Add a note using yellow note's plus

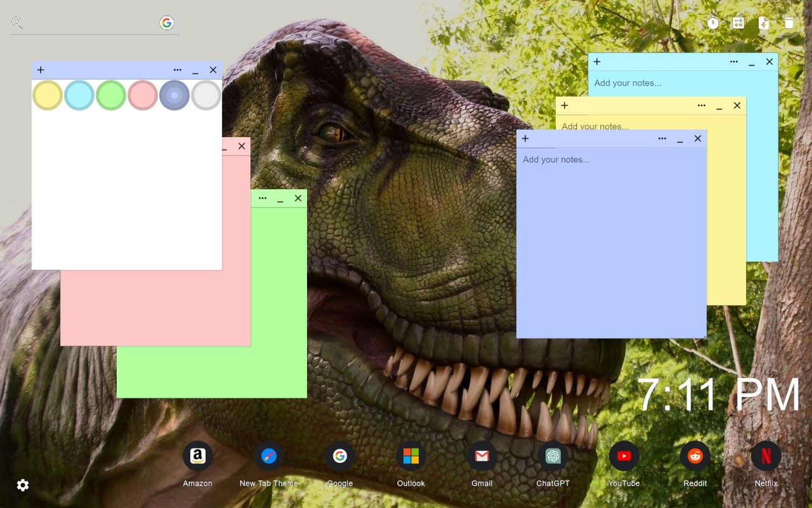[x=565, y=105]
